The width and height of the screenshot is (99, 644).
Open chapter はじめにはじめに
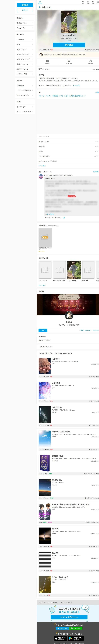[69, 141]
